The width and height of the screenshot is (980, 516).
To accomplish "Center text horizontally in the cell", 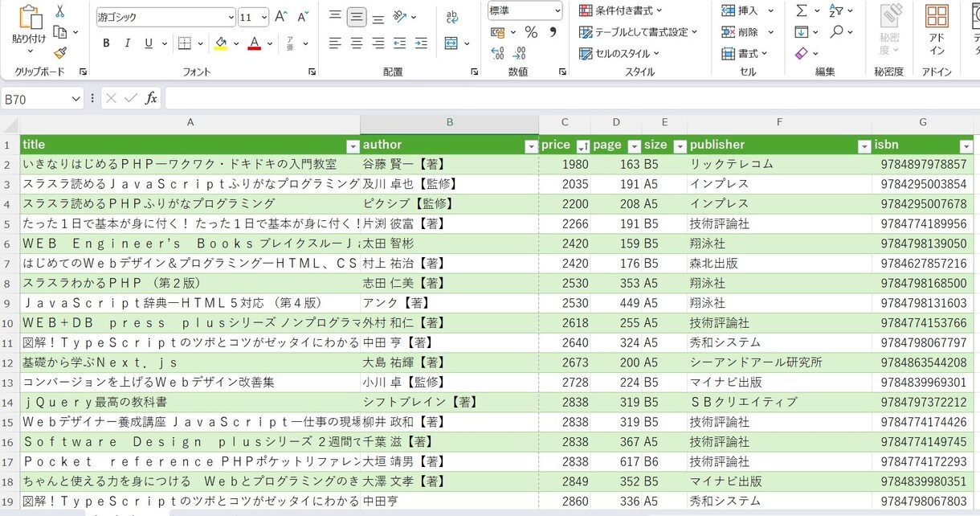I will click(357, 43).
